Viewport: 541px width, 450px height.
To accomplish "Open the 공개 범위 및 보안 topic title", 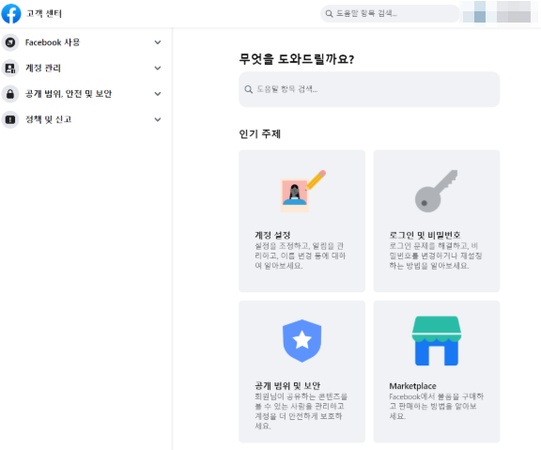I will tap(287, 386).
